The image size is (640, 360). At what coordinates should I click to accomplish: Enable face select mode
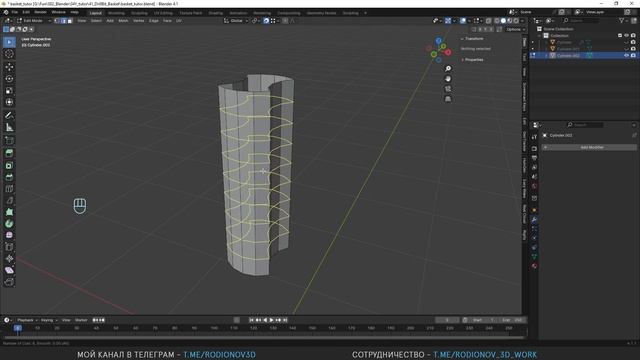[70, 20]
